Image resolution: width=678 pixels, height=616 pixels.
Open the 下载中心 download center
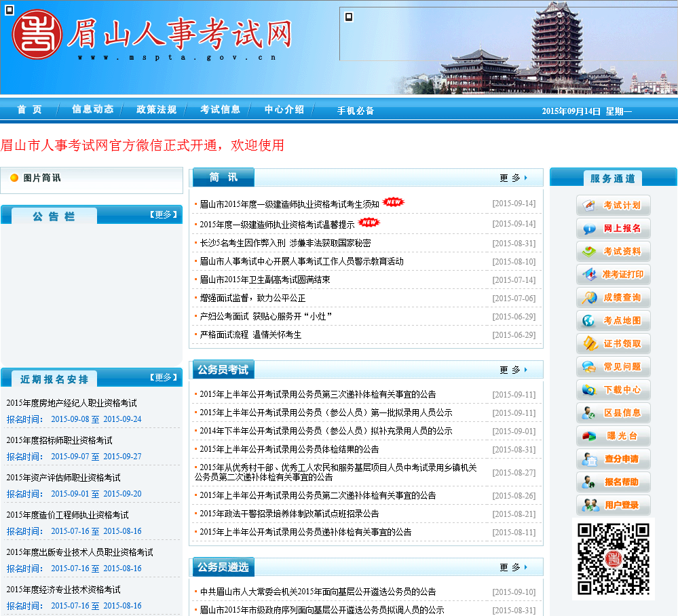point(613,389)
